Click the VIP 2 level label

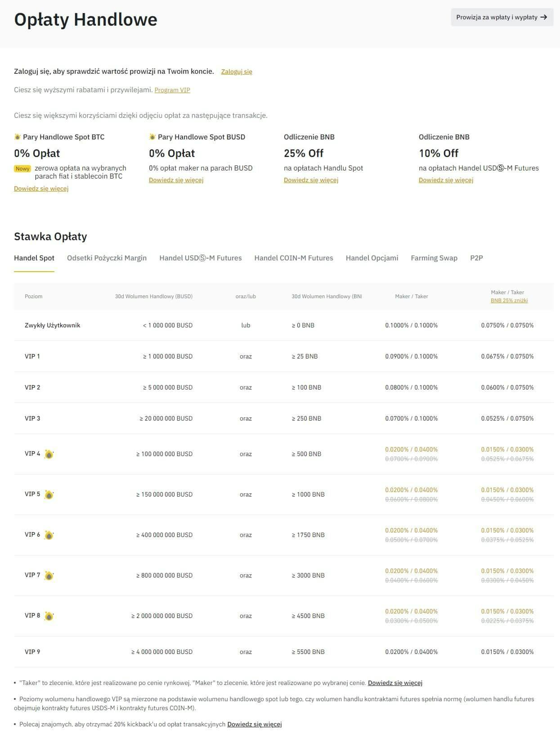pyautogui.click(x=32, y=387)
